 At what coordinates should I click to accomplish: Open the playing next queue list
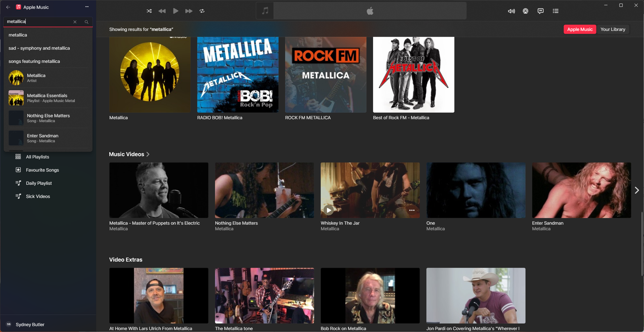coord(556,11)
